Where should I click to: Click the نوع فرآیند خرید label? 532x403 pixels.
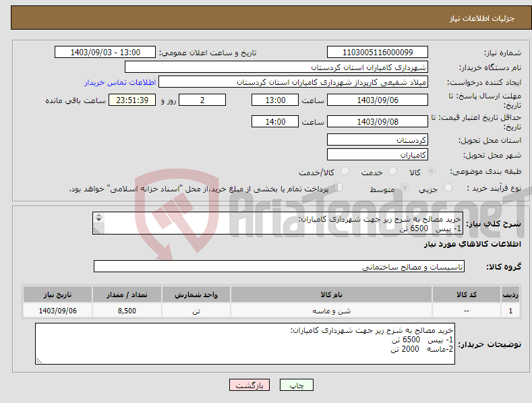point(494,188)
